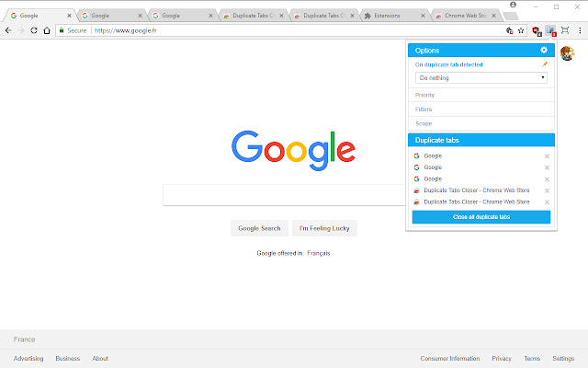Close the second Google duplicate entry
The height and width of the screenshot is (368, 588).
547,167
